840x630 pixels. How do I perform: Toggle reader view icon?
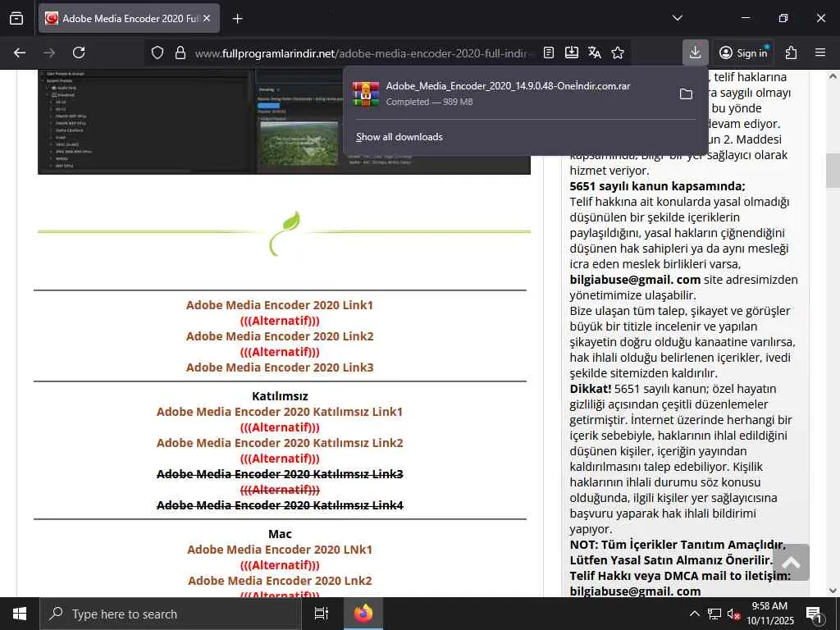pyautogui.click(x=549, y=52)
